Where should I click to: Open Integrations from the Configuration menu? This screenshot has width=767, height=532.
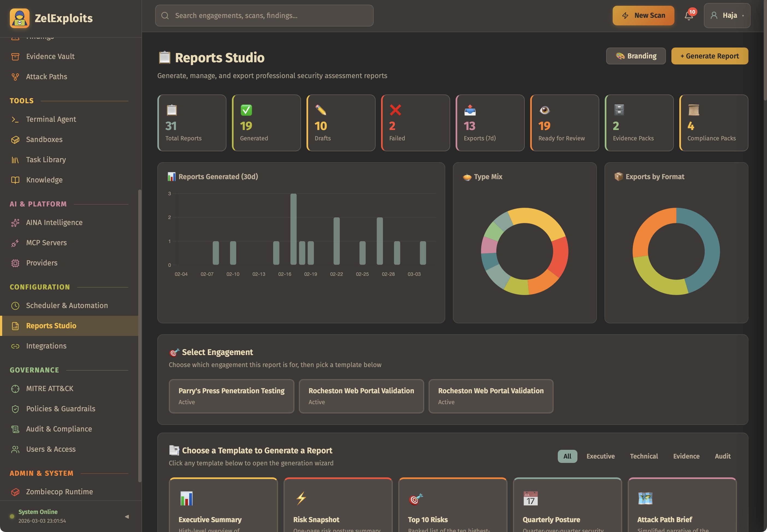point(46,346)
